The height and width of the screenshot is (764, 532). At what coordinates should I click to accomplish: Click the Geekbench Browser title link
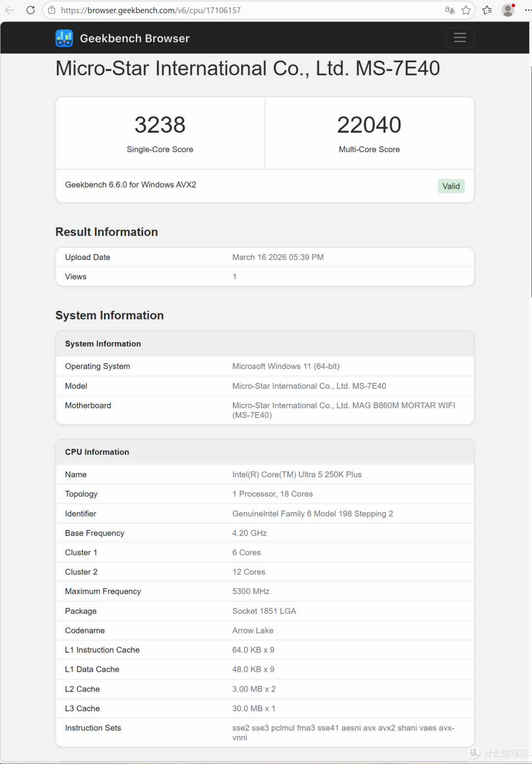134,38
